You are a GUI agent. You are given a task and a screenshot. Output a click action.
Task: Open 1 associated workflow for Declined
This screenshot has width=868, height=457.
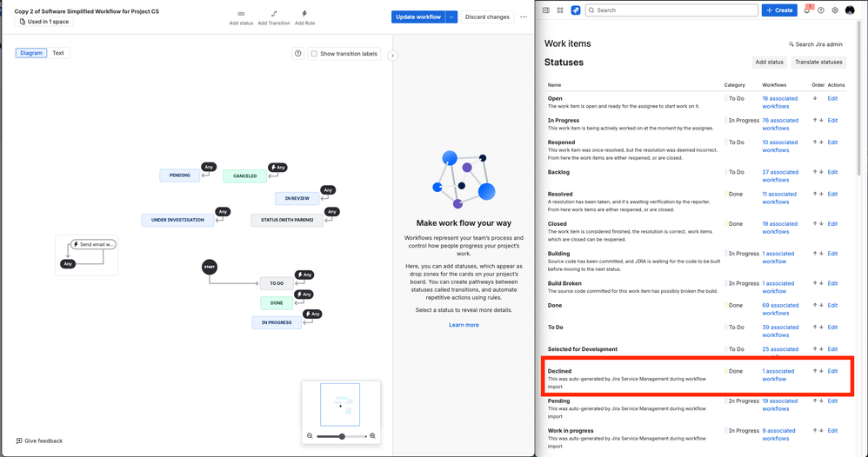pos(778,375)
